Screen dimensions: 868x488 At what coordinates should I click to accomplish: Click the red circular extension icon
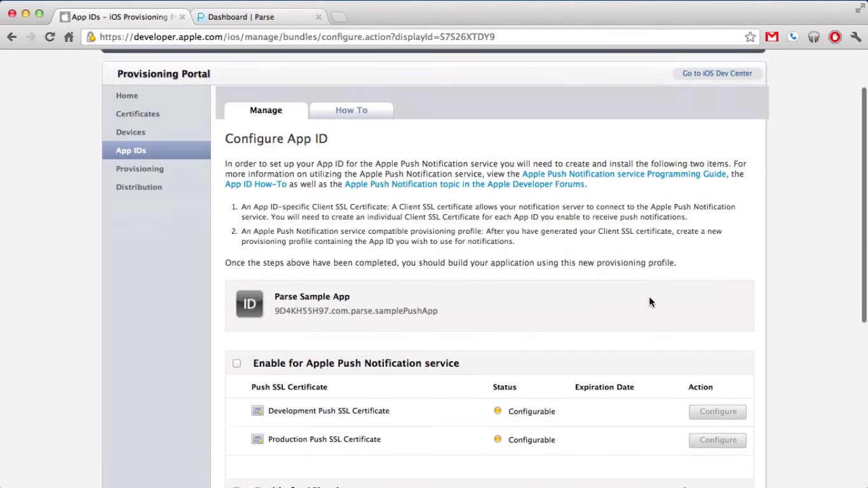click(x=835, y=37)
